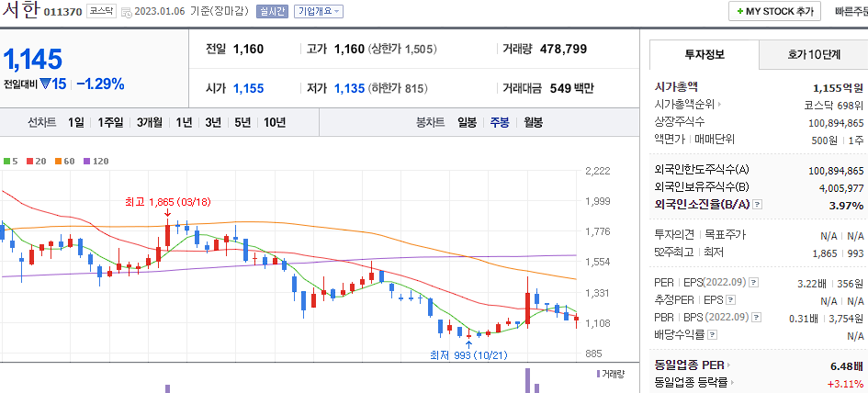Select the 1일 line chart
This screenshot has height=393, width=868.
pyautogui.click(x=76, y=122)
